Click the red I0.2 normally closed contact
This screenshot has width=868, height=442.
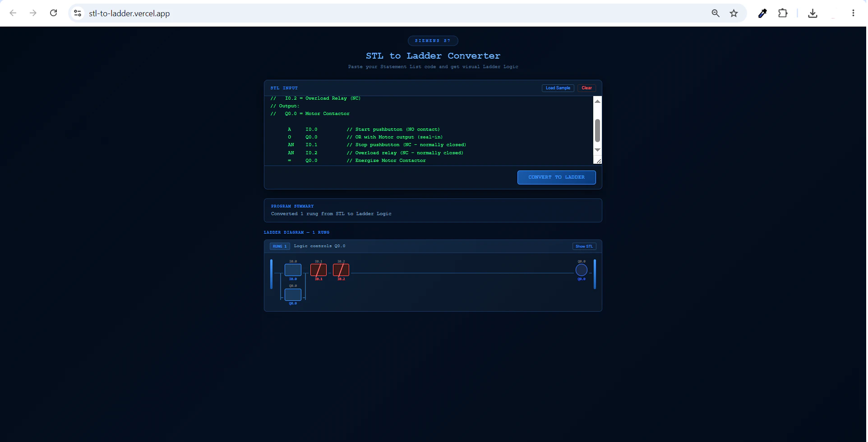pos(341,270)
